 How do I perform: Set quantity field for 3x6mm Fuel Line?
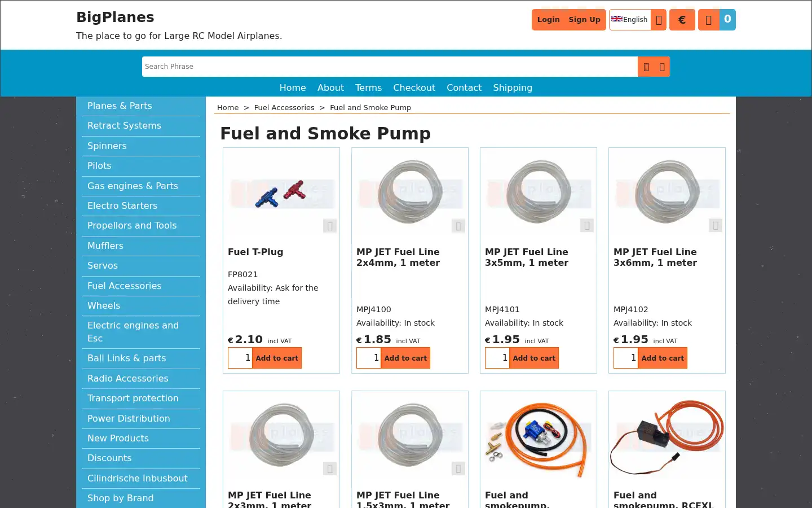[x=626, y=358]
